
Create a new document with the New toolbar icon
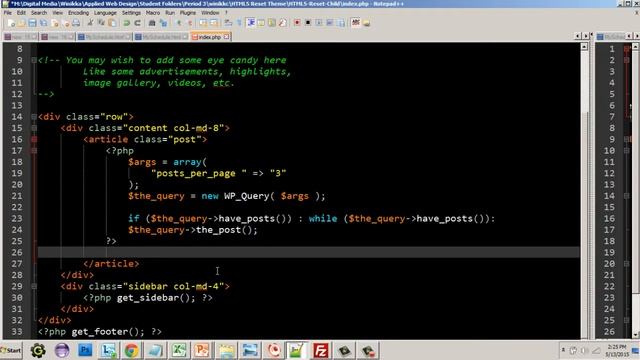(11, 23)
